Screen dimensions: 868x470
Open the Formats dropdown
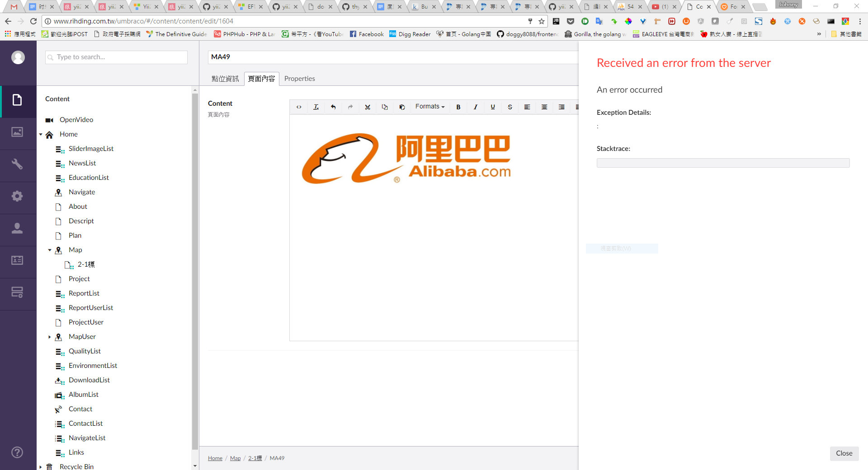(430, 107)
